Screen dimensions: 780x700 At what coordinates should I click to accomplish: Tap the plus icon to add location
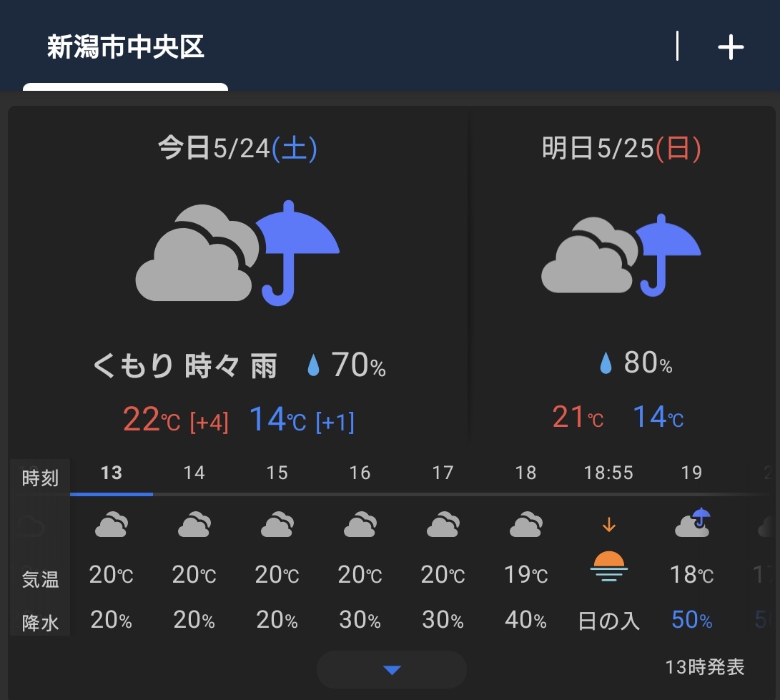coord(730,47)
